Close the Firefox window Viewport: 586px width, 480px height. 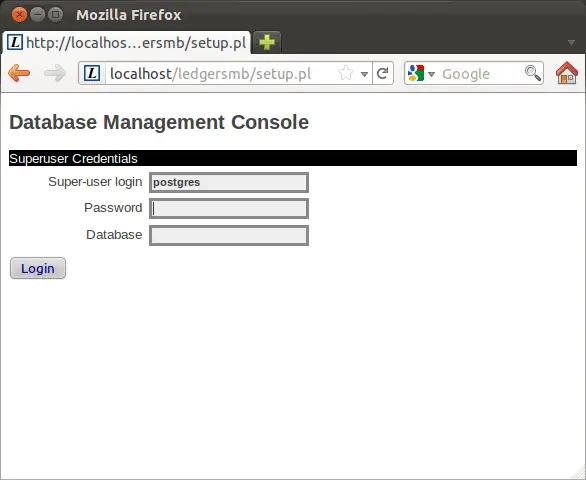(19, 15)
